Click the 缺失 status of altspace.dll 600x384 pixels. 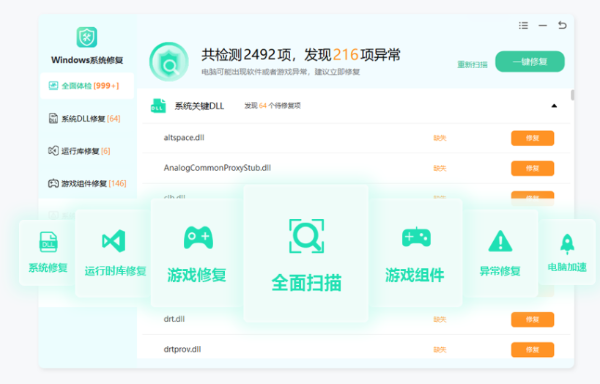pos(440,138)
